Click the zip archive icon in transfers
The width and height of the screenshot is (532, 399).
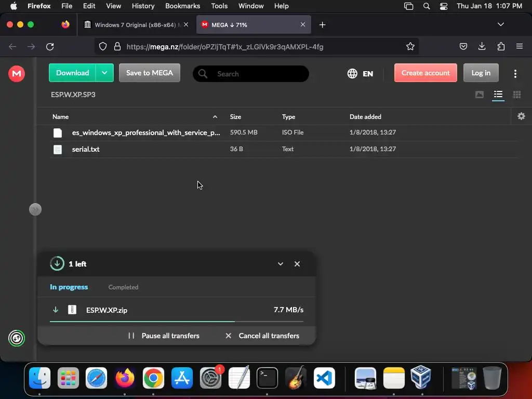point(72,310)
